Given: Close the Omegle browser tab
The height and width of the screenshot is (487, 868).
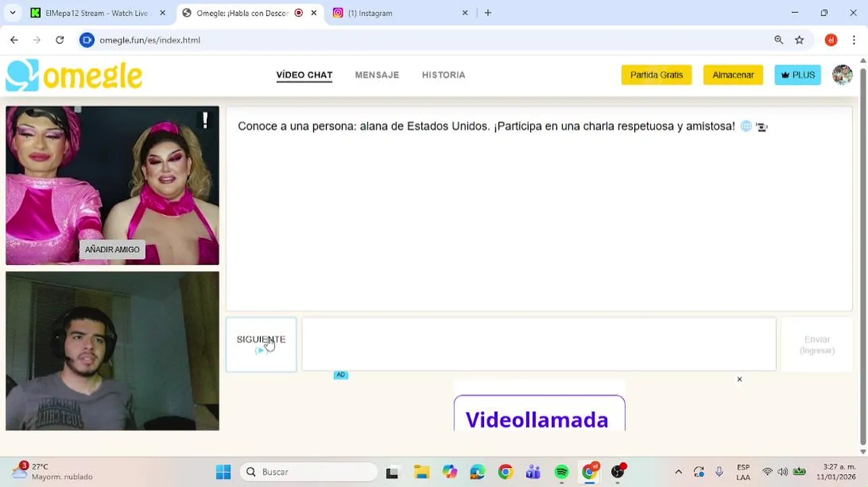Looking at the screenshot, I should click(x=314, y=13).
